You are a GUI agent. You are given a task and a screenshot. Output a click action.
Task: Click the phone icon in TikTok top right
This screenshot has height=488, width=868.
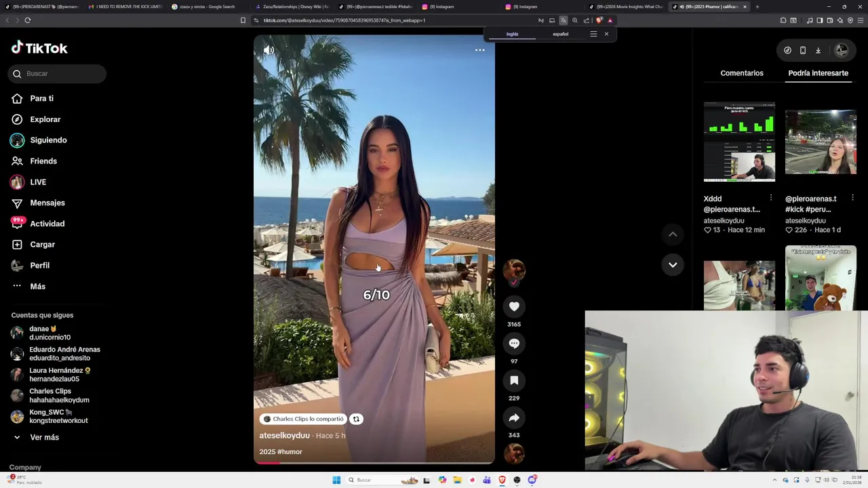pyautogui.click(x=802, y=50)
